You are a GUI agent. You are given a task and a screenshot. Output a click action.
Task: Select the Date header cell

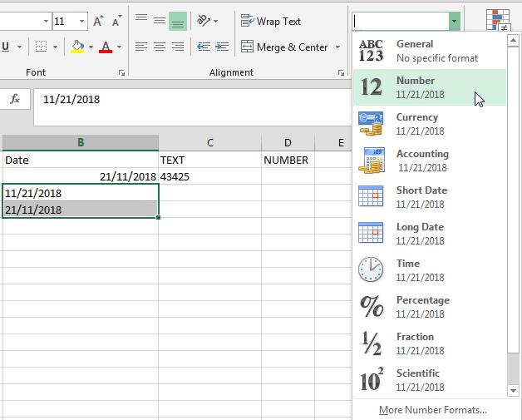tap(81, 160)
